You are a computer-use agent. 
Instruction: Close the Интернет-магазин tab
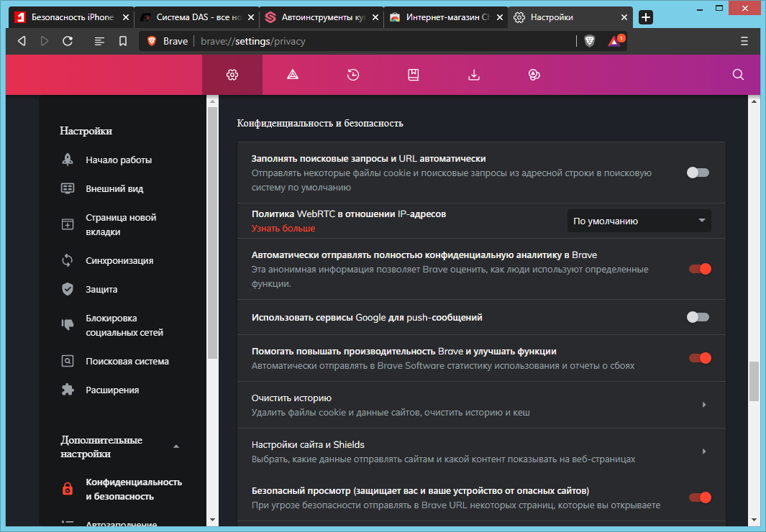[500, 17]
